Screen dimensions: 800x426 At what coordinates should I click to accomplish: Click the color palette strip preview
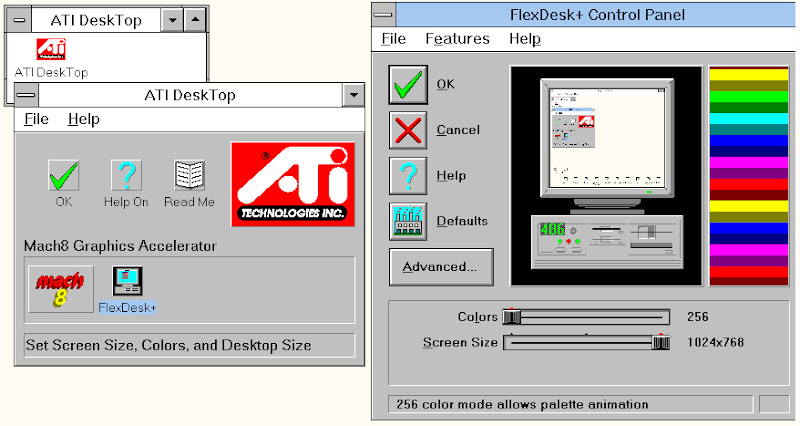click(749, 176)
